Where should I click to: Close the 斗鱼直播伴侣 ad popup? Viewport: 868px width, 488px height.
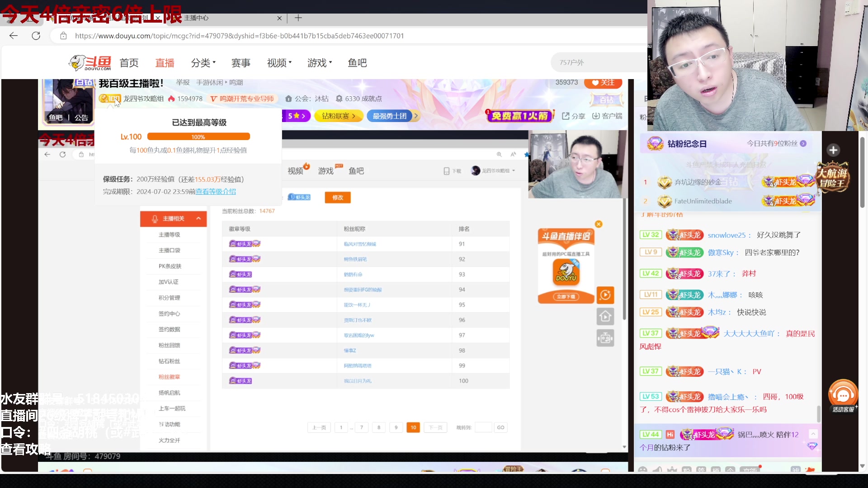pyautogui.click(x=599, y=224)
